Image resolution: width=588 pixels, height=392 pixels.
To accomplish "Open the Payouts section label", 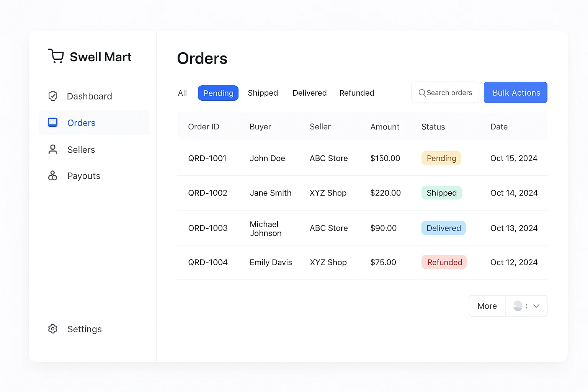I will [x=84, y=176].
